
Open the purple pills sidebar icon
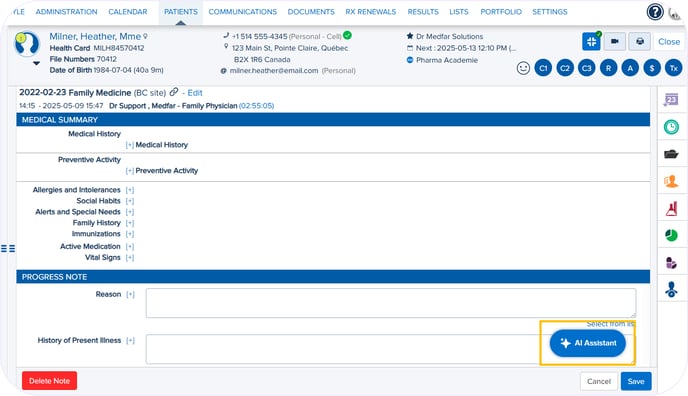pos(671,263)
